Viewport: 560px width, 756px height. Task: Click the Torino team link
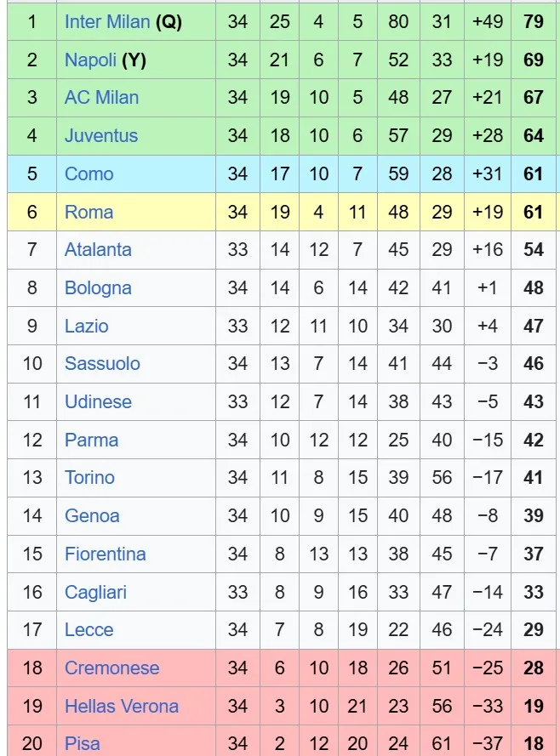point(89,477)
